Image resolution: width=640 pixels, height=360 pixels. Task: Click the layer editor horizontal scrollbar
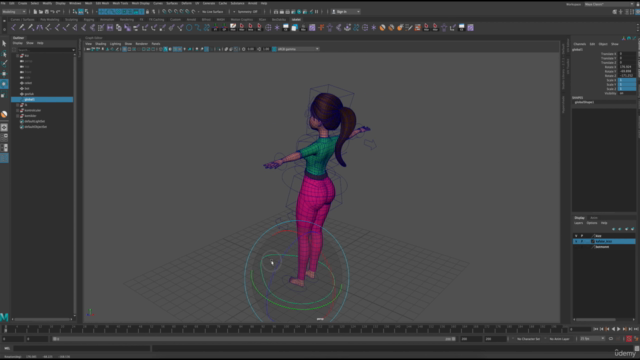596,320
